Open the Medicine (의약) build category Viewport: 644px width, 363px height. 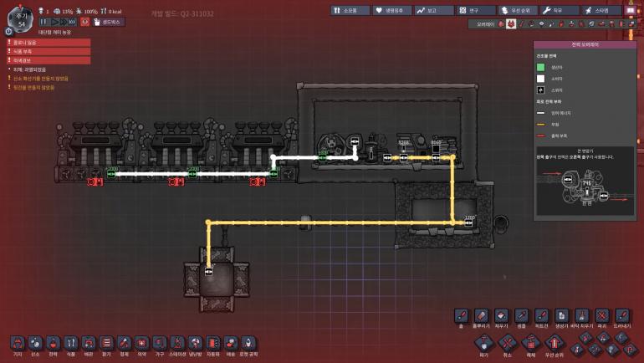[x=141, y=343]
